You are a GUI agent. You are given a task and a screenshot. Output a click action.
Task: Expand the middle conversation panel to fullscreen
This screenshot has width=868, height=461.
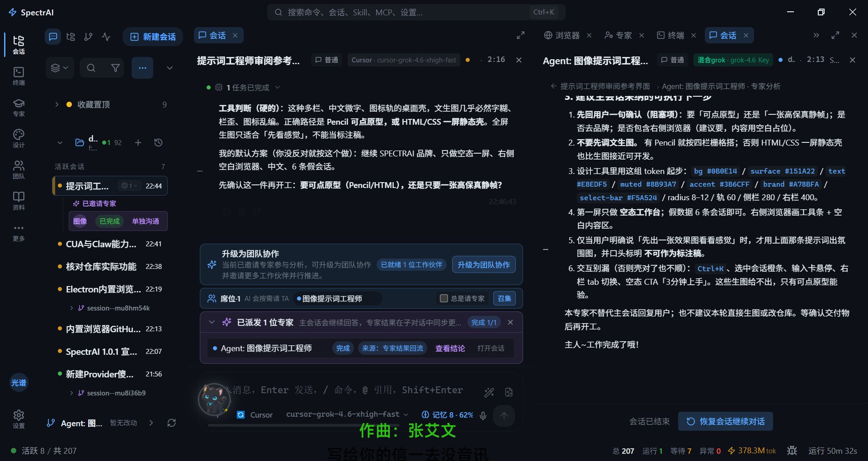pos(521,35)
